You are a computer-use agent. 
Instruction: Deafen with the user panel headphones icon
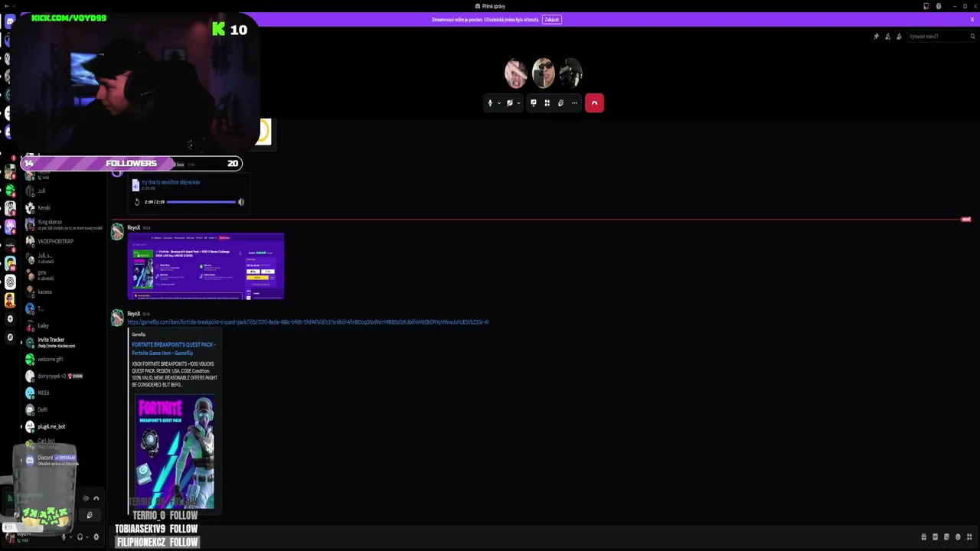click(x=80, y=536)
